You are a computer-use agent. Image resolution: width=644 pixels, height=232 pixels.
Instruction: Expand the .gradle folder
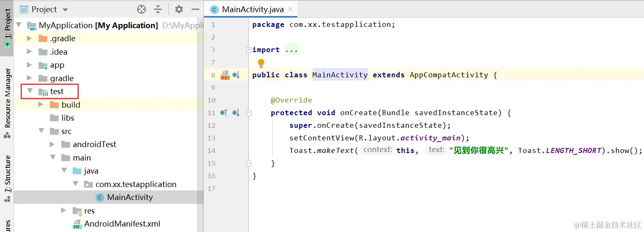pyautogui.click(x=29, y=38)
